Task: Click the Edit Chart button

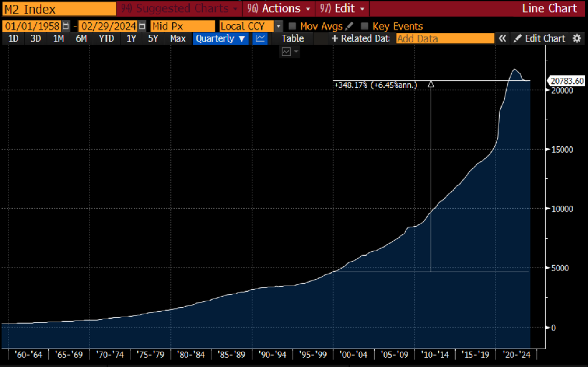Action: pos(539,39)
